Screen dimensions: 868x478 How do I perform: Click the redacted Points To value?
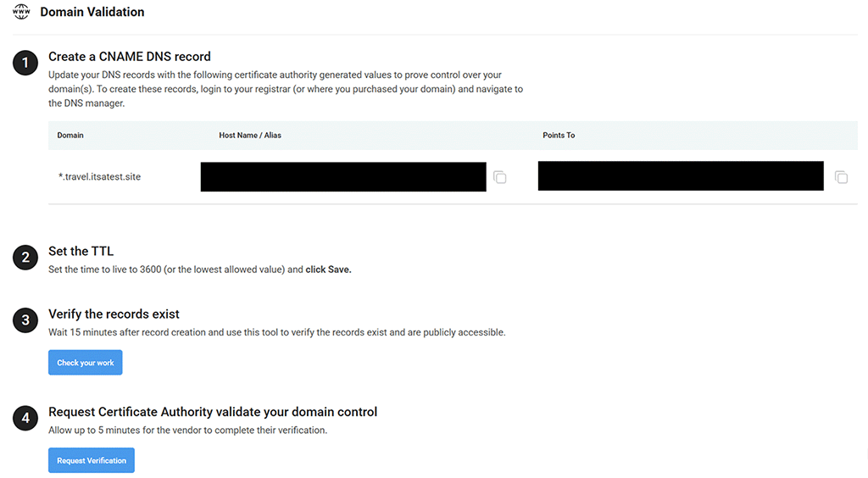pos(680,175)
